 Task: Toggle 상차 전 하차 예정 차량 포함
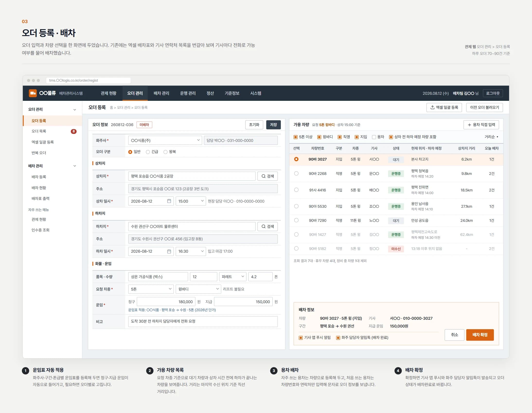tap(391, 137)
